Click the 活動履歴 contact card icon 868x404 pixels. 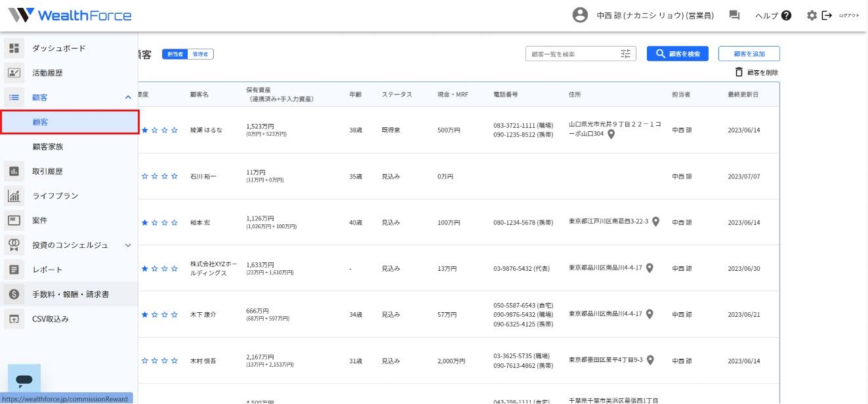pos(14,73)
